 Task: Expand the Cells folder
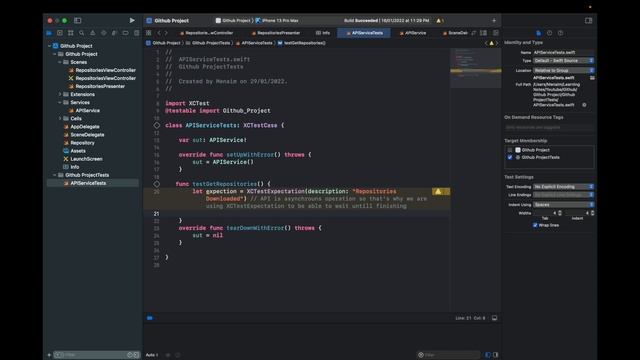(60, 118)
